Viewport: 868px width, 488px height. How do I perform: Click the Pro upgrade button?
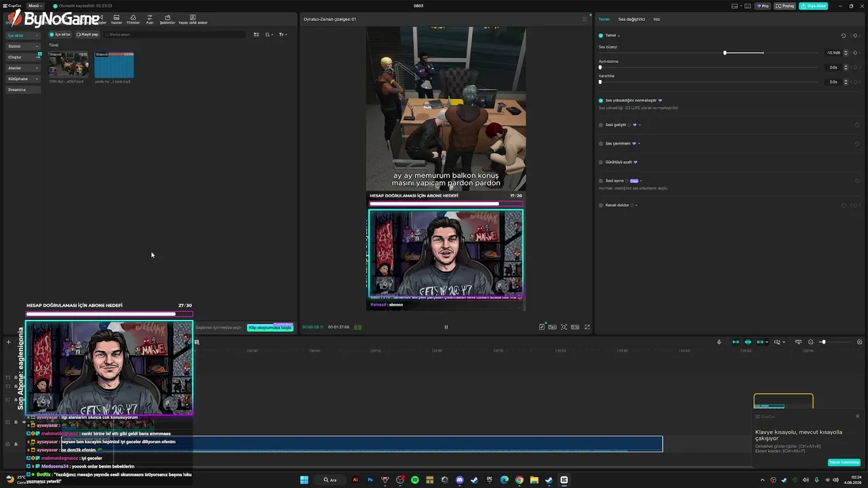[x=764, y=6]
